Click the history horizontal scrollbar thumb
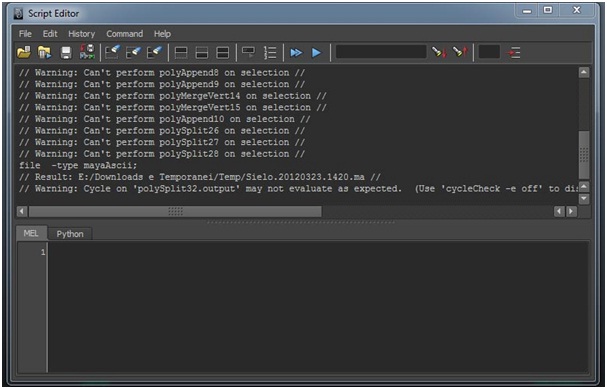Screen dimensions: 607x389 click(x=175, y=211)
